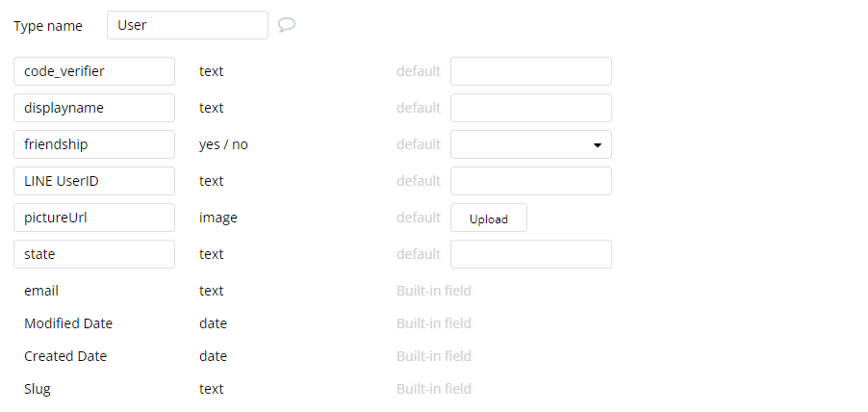The image size is (868, 412).
Task: Click the LINE UserID default value input
Action: (x=531, y=181)
